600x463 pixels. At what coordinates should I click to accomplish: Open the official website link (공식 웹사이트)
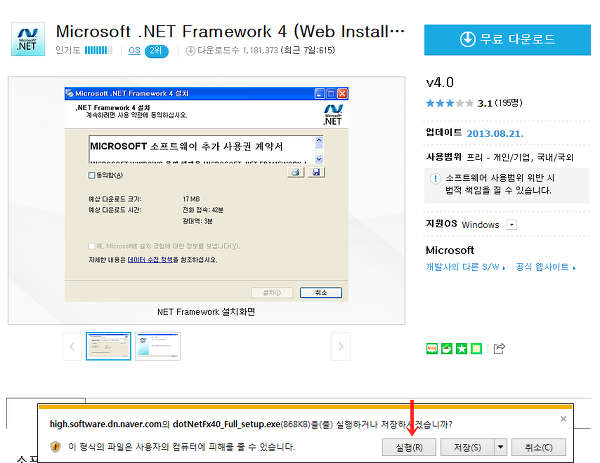point(545,267)
